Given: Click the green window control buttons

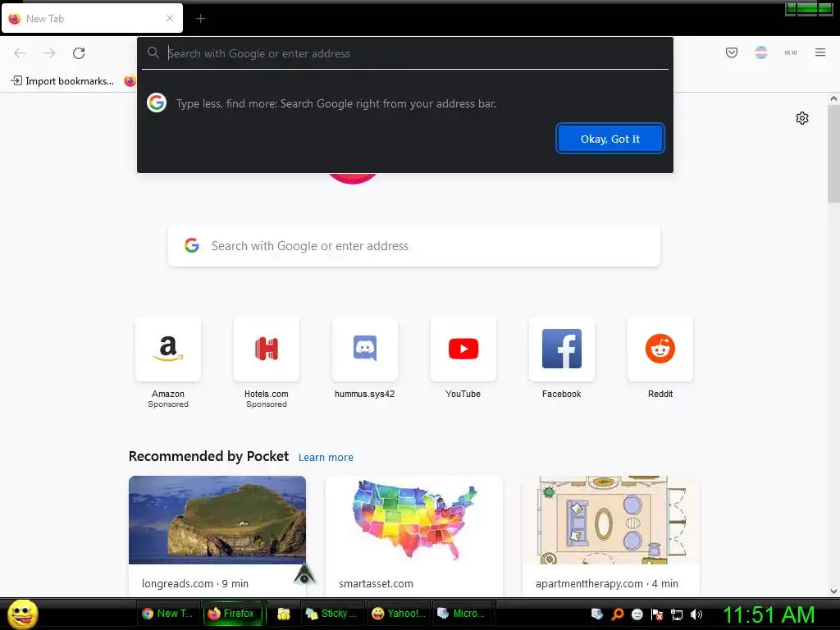Looking at the screenshot, I should coord(809,8).
